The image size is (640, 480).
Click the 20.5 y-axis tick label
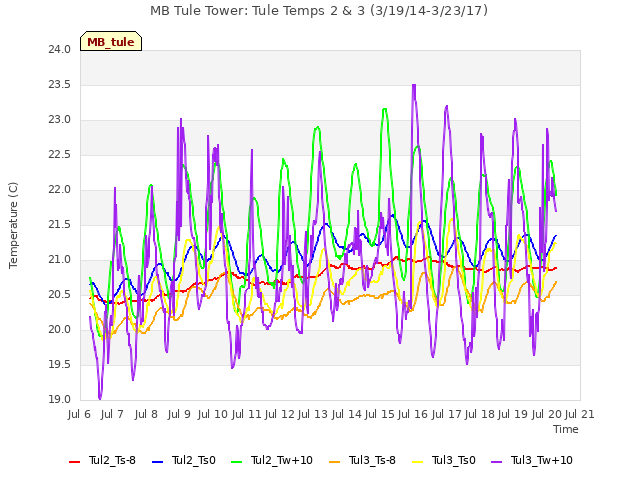tap(60, 295)
